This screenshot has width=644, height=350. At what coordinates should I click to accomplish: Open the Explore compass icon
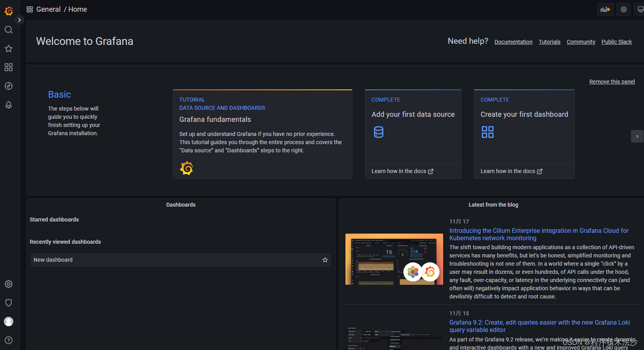point(9,86)
